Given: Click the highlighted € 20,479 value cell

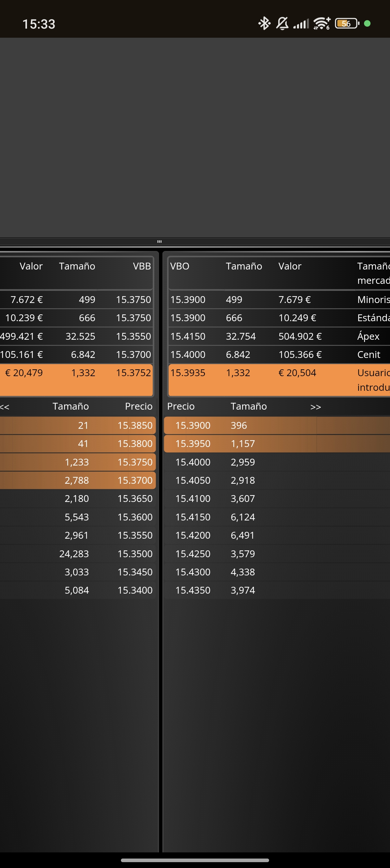Looking at the screenshot, I should pyautogui.click(x=24, y=373).
